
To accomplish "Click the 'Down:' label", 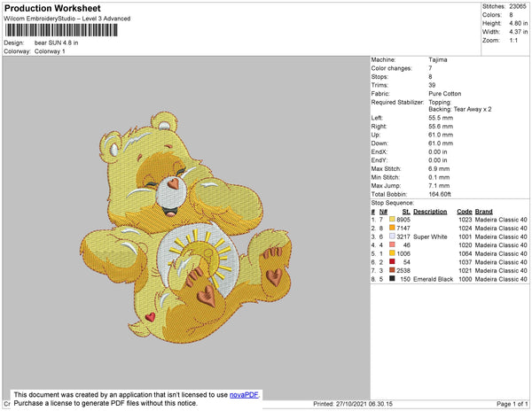I will click(x=379, y=143).
